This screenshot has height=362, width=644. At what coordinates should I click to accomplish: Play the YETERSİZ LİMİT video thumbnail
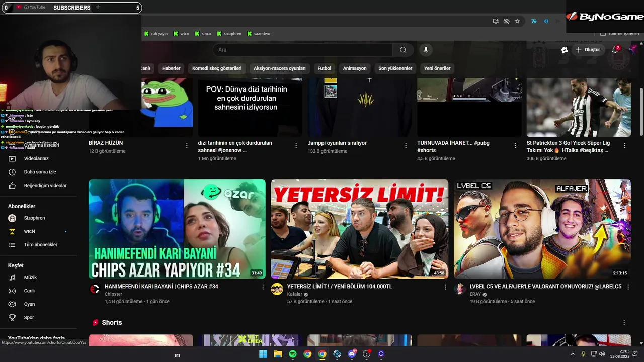[360, 229]
